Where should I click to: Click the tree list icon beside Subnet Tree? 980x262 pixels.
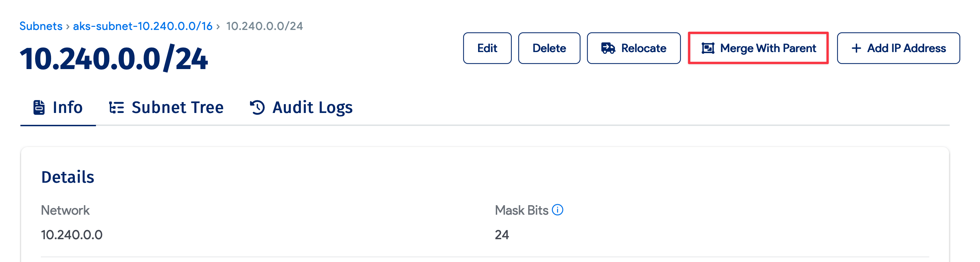(116, 108)
